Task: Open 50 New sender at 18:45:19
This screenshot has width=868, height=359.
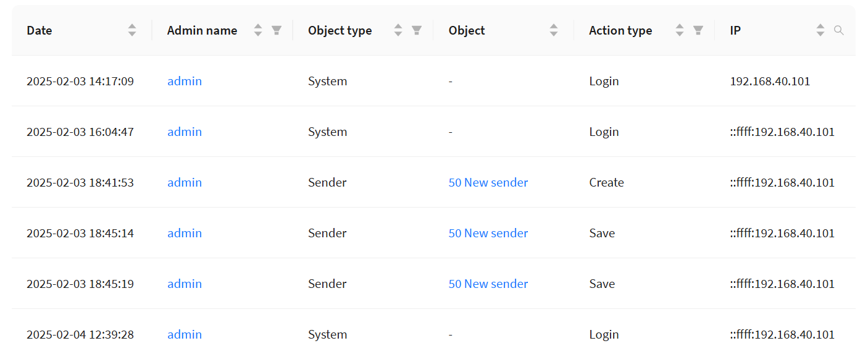Action: (x=488, y=284)
